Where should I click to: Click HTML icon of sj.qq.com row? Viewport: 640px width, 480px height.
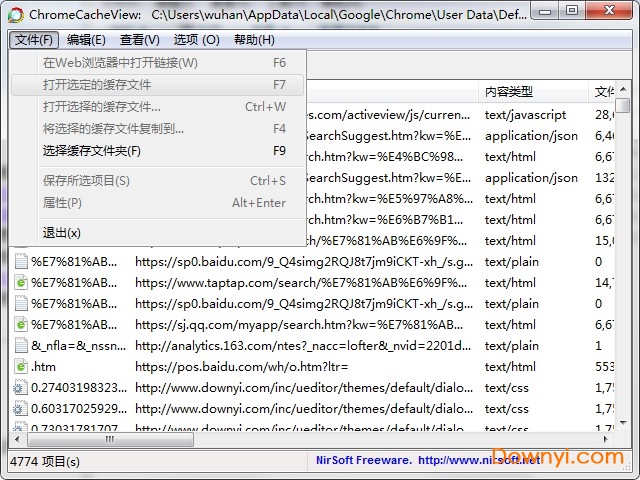[x=21, y=324]
